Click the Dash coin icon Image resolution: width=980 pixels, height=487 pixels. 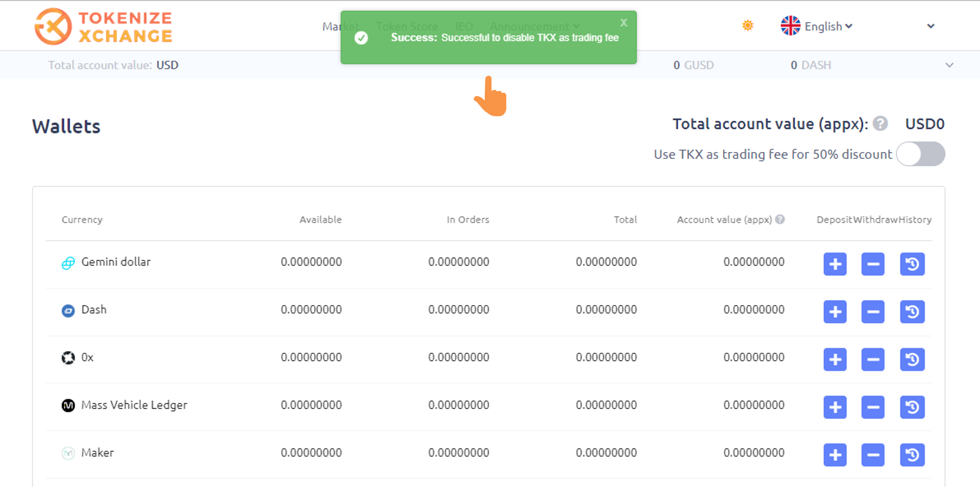(x=68, y=310)
